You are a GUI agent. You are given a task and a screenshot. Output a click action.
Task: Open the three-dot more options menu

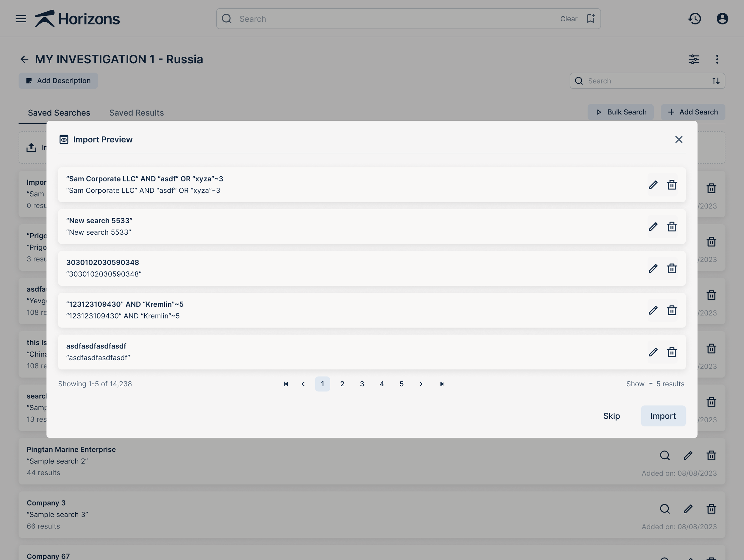coord(717,59)
